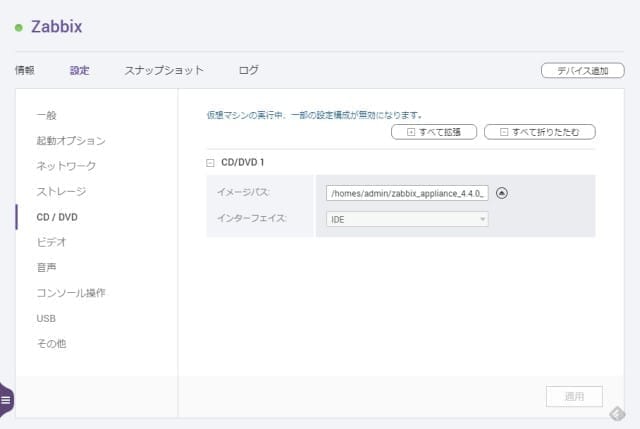Switch to the 設定 tab
Image resolution: width=640 pixels, height=429 pixels.
[x=80, y=70]
